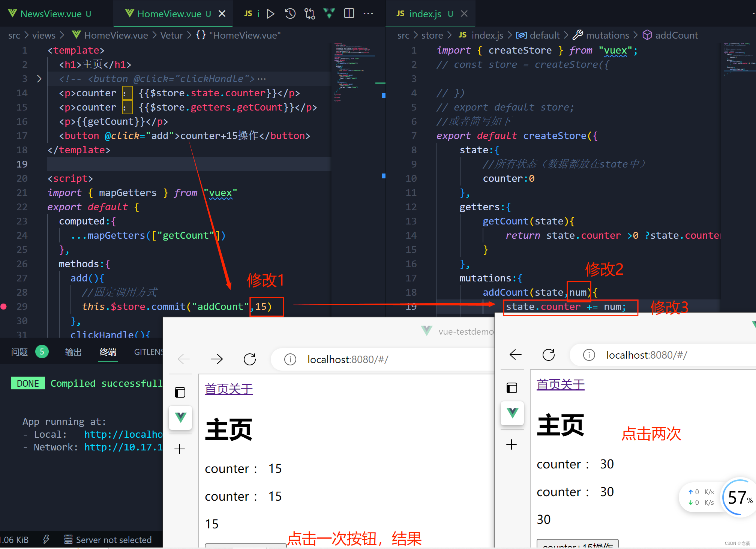This screenshot has width=756, height=549.
Task: Click the Vetur icon in the editor toolbar
Action: 329,13
